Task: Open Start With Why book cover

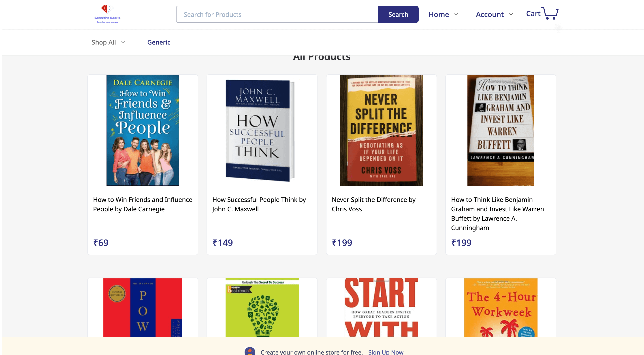Action: [x=381, y=307]
